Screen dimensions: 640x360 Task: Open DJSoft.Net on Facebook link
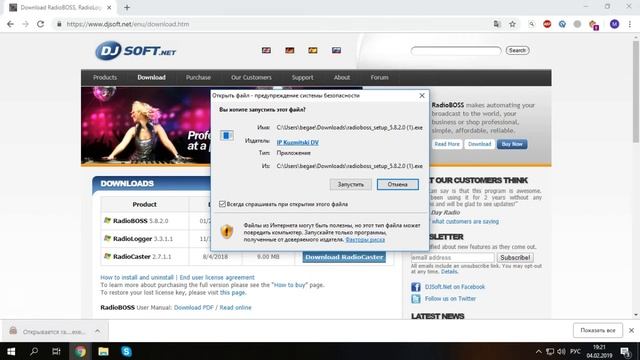tap(455, 287)
